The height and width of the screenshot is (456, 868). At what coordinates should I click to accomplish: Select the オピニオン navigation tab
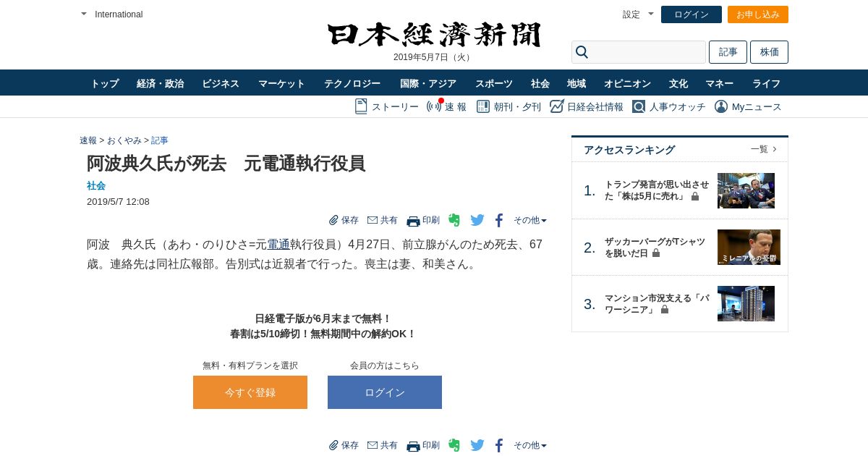pyautogui.click(x=628, y=83)
